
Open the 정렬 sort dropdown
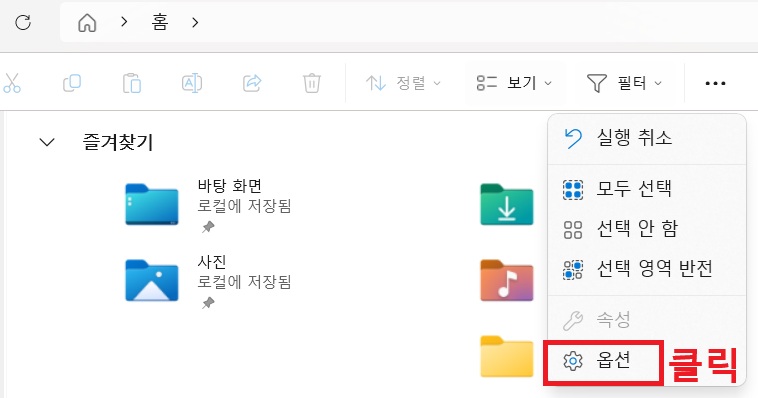(x=404, y=83)
